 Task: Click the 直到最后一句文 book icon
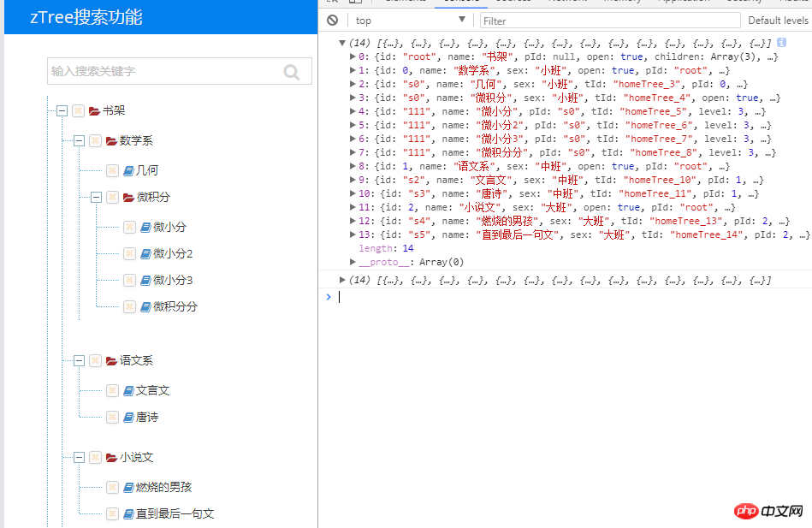point(128,514)
